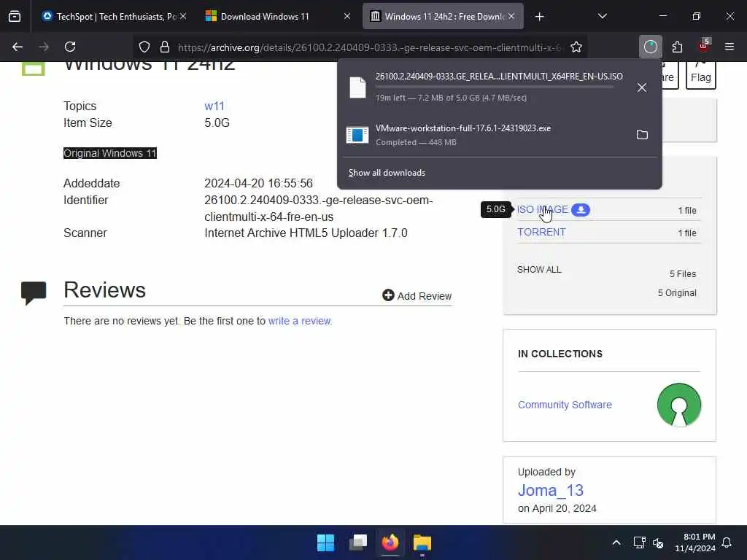747x560 pixels.
Task: Click Firefox icon in taskbar
Action: [390, 542]
